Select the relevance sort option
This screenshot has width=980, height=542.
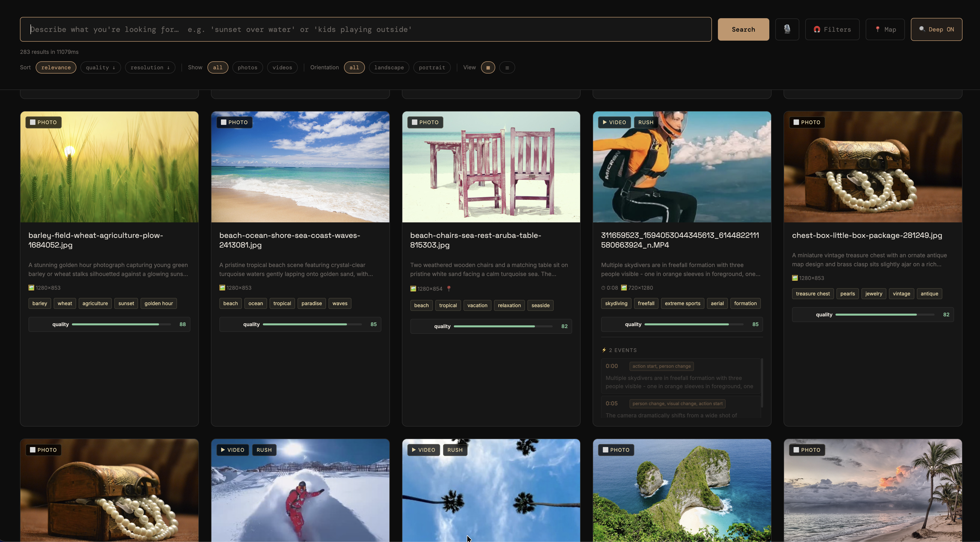(x=56, y=67)
